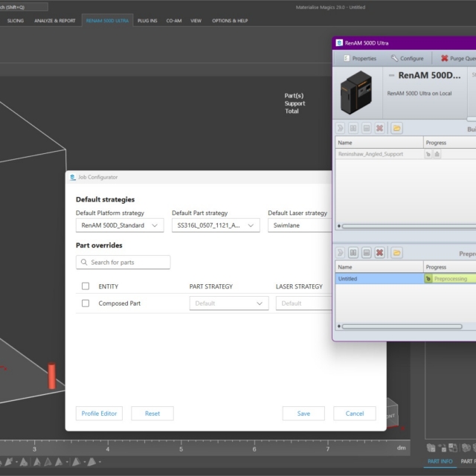Click the orange cylinder part in viewport

(x=52, y=376)
